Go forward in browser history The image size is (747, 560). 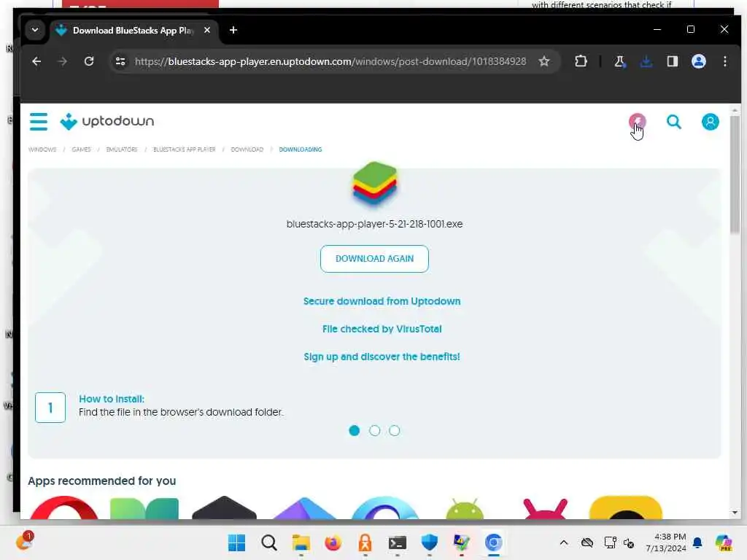[x=63, y=61]
